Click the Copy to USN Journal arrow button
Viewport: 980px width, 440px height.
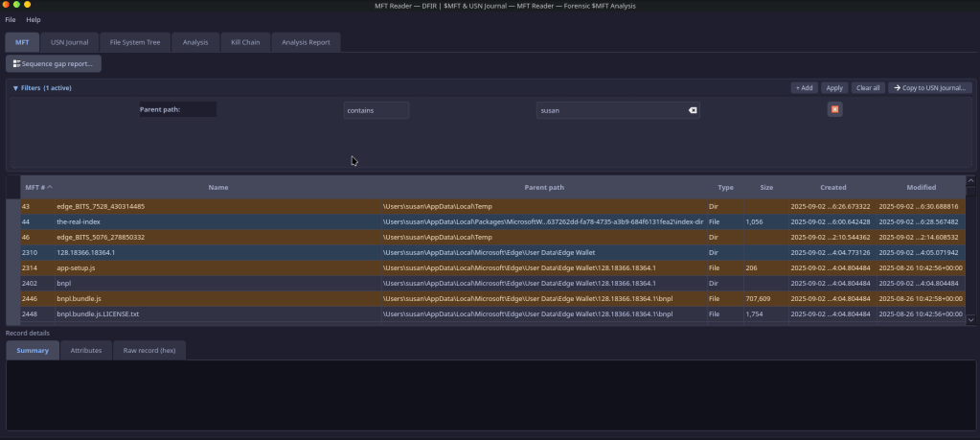[930, 87]
